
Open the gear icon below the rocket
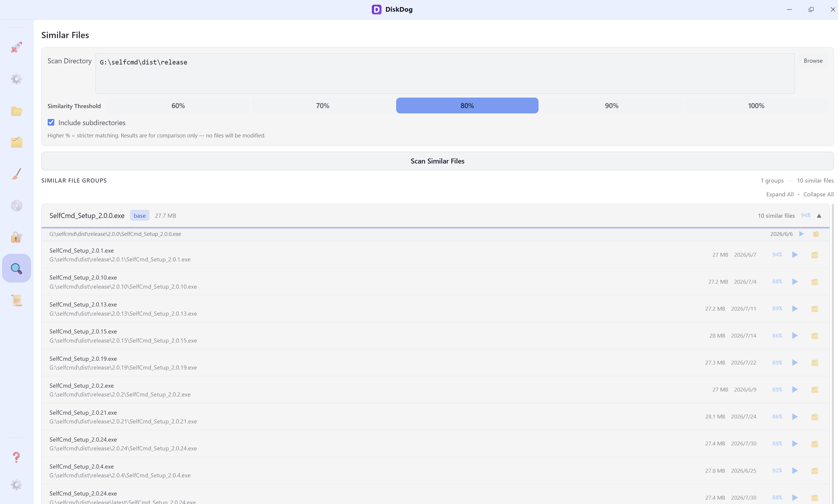coord(16,79)
